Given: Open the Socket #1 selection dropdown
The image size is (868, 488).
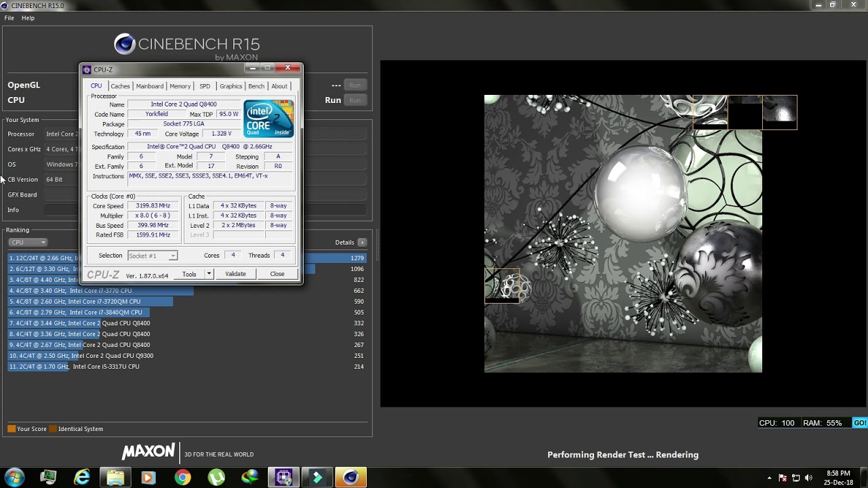Looking at the screenshot, I should tap(152, 256).
